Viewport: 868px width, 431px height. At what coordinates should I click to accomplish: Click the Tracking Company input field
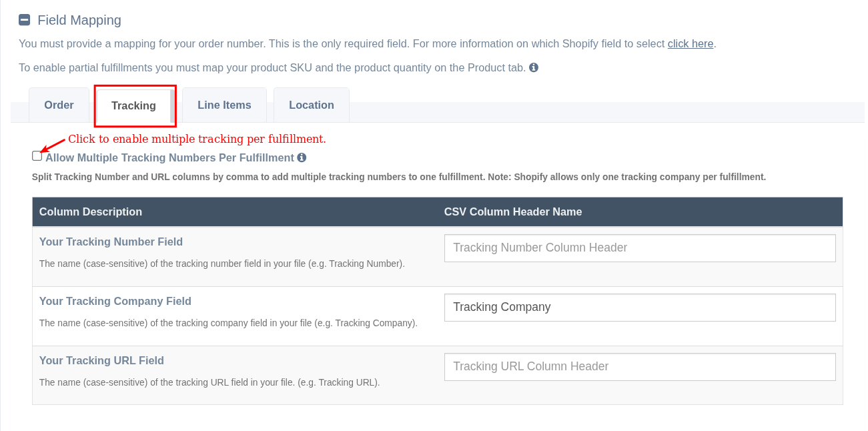pyautogui.click(x=639, y=307)
